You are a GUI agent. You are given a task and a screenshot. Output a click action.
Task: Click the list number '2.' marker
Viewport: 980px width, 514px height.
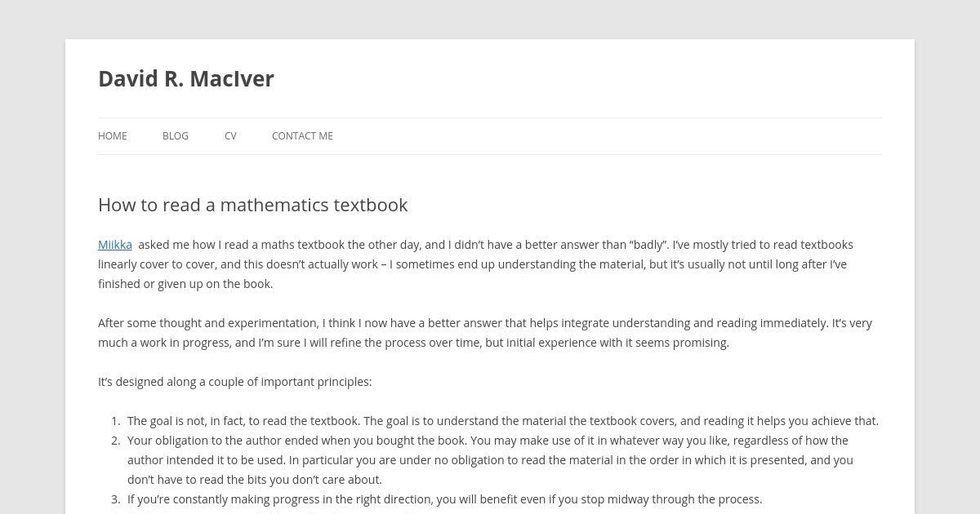115,441
